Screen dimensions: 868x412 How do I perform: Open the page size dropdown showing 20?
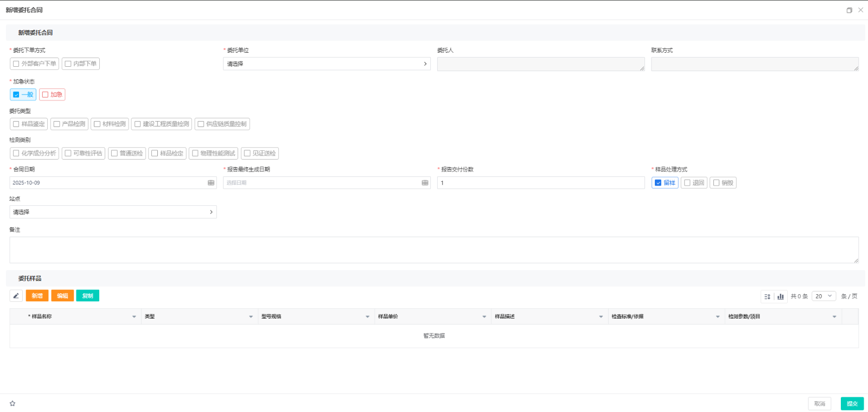pyautogui.click(x=824, y=296)
